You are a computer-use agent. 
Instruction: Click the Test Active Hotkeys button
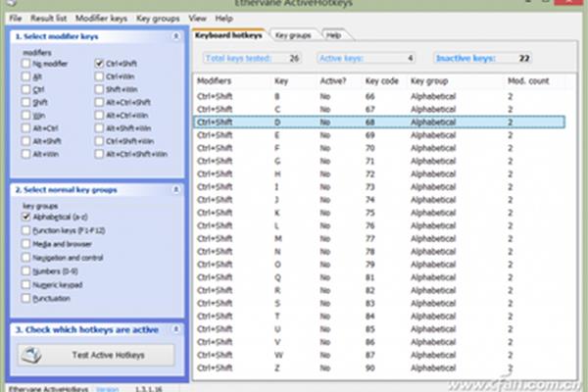(x=96, y=355)
